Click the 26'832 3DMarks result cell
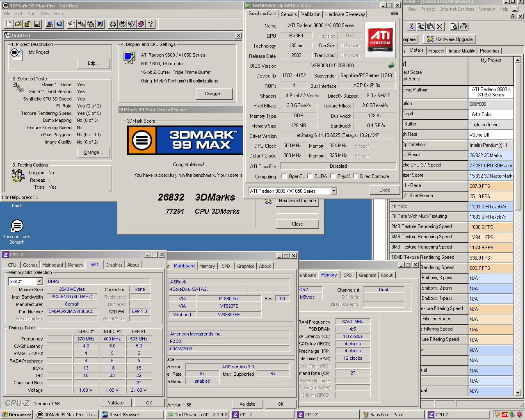 491,155
